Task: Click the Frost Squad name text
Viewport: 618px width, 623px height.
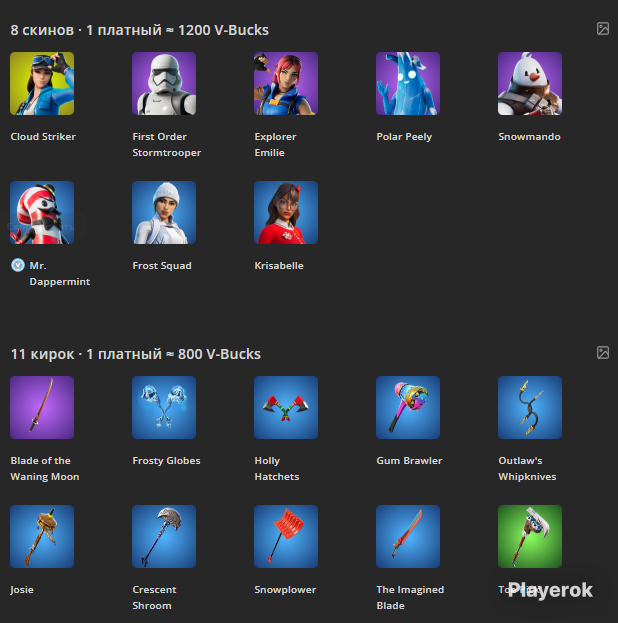Action: pyautogui.click(x=162, y=266)
